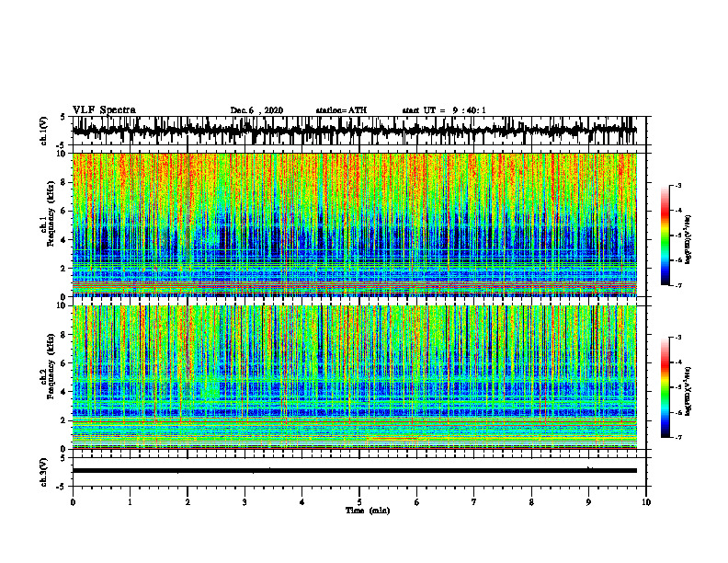Click time axis tick label '0'
The width and height of the screenshot is (728, 563).
tap(73, 502)
